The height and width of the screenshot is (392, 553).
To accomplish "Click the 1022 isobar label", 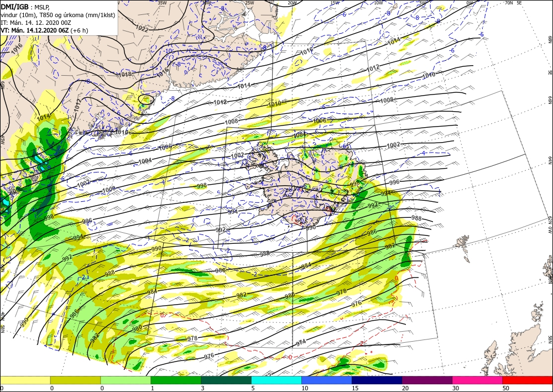I will pyautogui.click(x=142, y=28).
